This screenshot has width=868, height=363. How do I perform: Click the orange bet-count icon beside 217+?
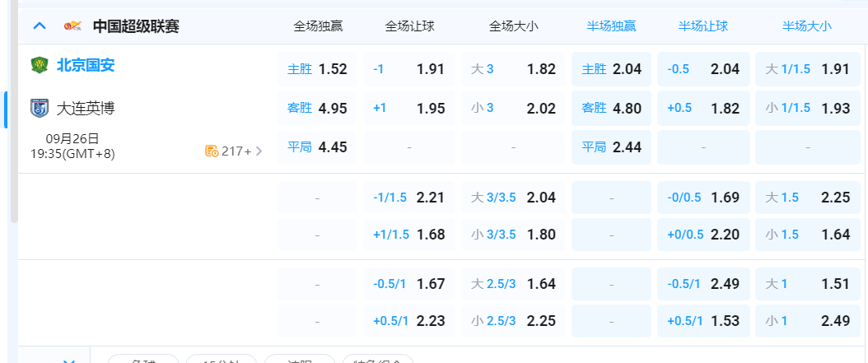[x=212, y=151]
